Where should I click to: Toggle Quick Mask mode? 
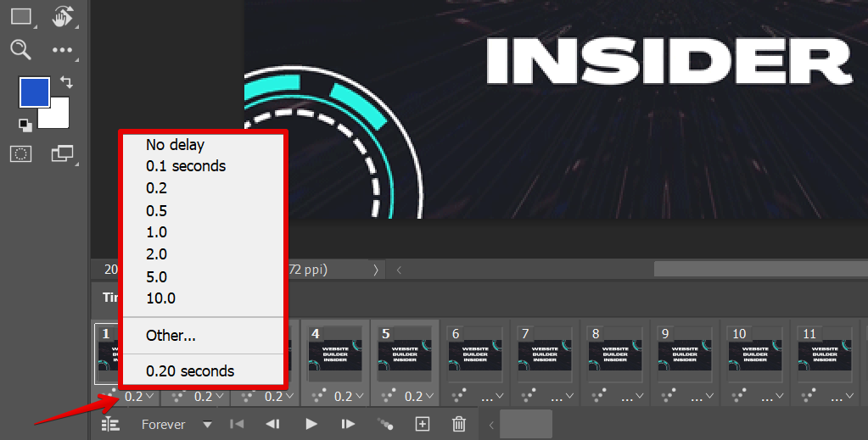tap(20, 153)
